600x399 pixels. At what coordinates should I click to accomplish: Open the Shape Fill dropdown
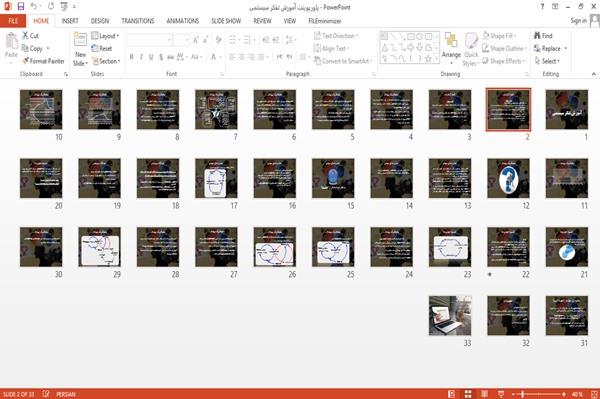(x=499, y=36)
